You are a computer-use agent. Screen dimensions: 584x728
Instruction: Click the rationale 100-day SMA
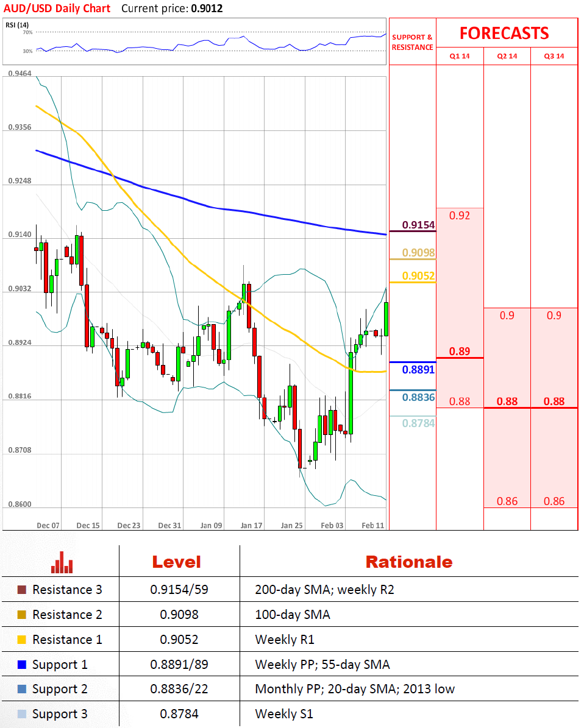pos(293,615)
